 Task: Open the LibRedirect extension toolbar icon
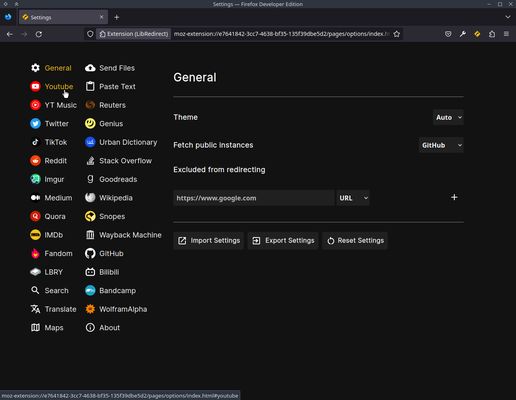click(477, 34)
